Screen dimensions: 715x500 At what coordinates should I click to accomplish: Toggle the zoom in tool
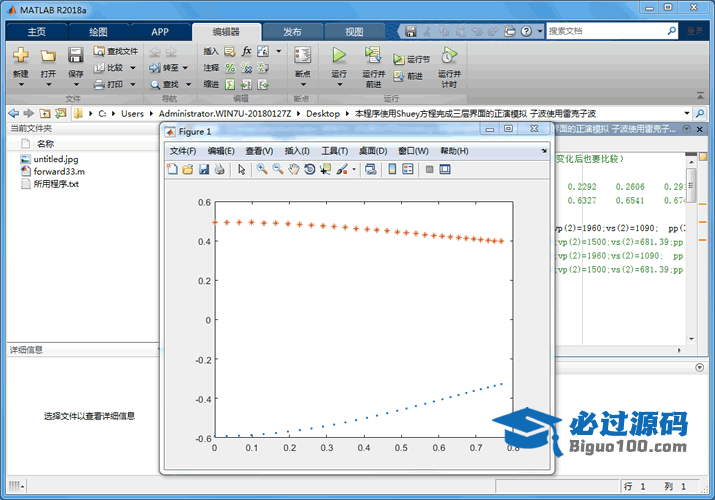tap(262, 170)
